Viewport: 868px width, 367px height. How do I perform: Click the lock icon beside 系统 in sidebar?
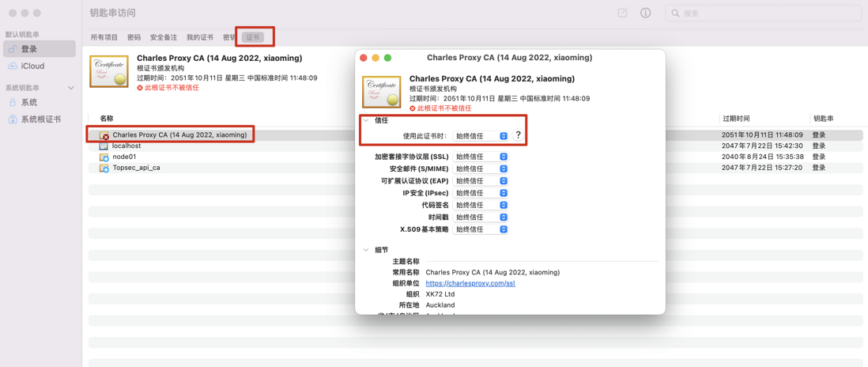tap(13, 102)
